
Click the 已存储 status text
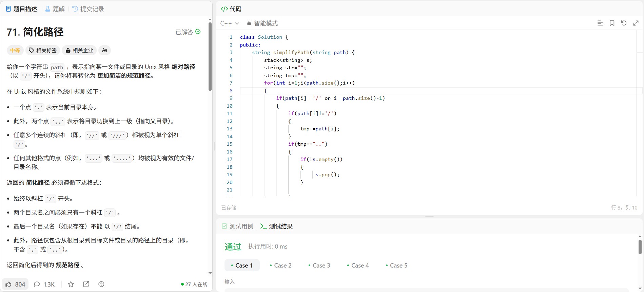coord(229,207)
